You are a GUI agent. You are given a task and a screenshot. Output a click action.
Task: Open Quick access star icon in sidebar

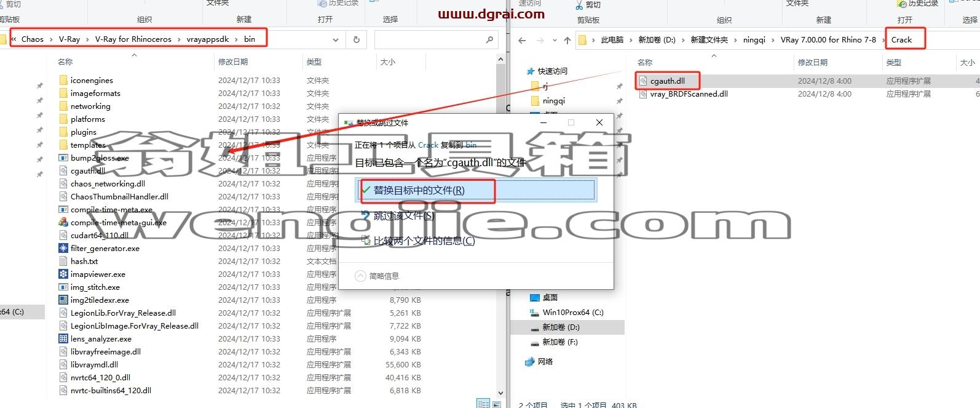point(531,71)
